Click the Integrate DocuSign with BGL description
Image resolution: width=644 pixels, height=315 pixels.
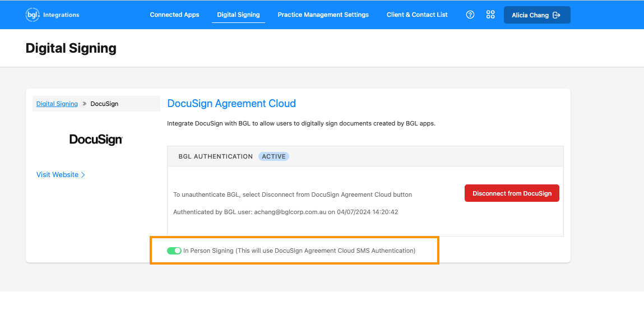click(x=301, y=124)
